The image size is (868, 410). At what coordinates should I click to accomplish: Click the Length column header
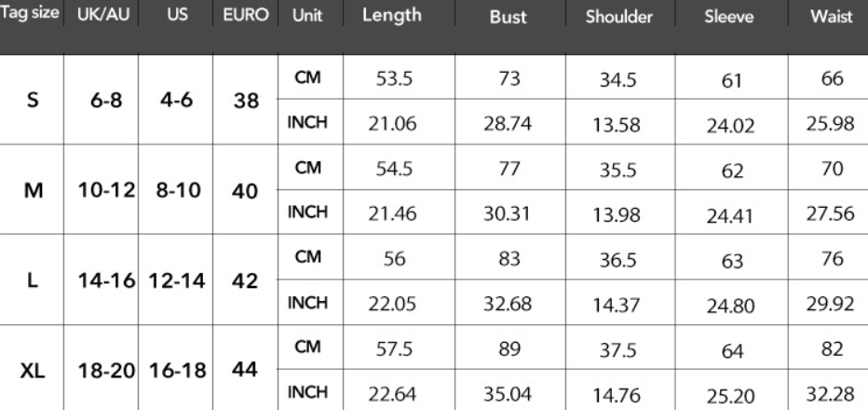pyautogui.click(x=391, y=16)
